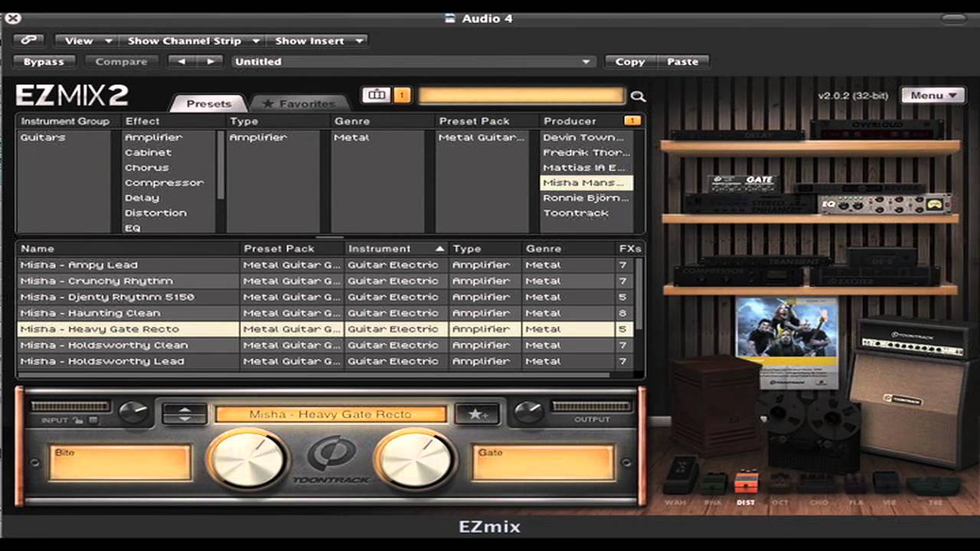
Task: Open the Show Channel Strip dropdown
Action: point(193,41)
